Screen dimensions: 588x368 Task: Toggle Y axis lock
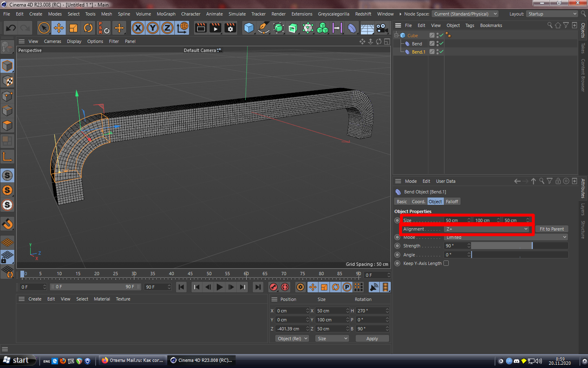pos(153,28)
